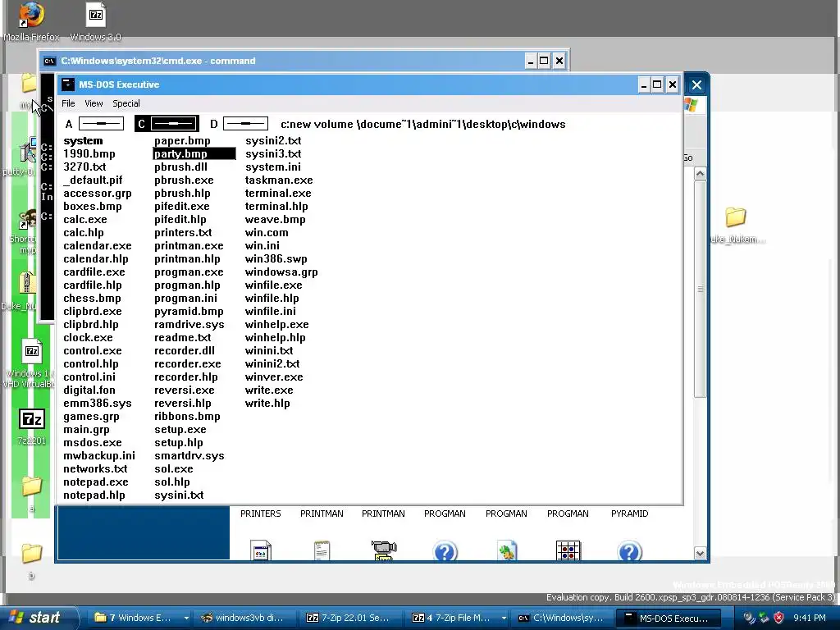Select control.exe in file list

pos(92,351)
